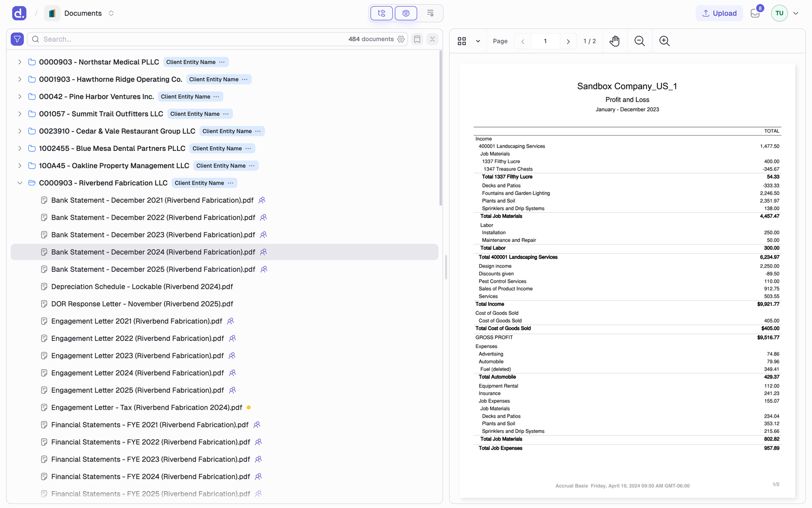This screenshot has height=508, width=812.
Task: Open the list filter options icon in the header
Action: pos(430,13)
